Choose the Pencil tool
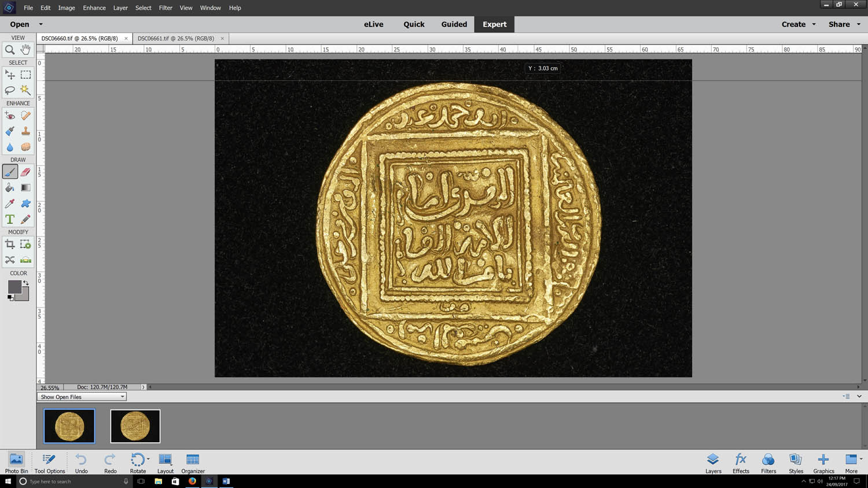Image resolution: width=868 pixels, height=488 pixels. (25, 219)
